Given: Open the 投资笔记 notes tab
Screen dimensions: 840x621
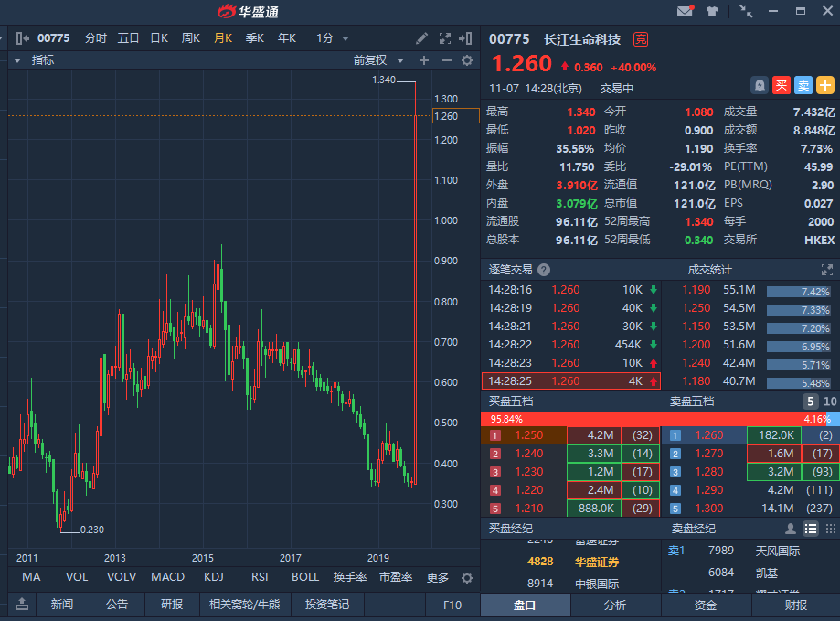Looking at the screenshot, I should pos(327,605).
